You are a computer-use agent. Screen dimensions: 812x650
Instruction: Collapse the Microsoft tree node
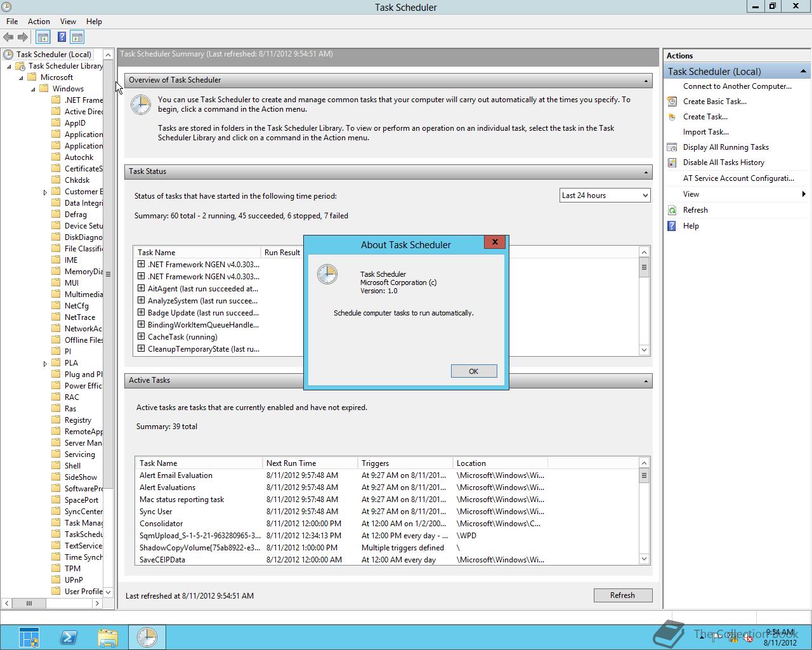(21, 77)
